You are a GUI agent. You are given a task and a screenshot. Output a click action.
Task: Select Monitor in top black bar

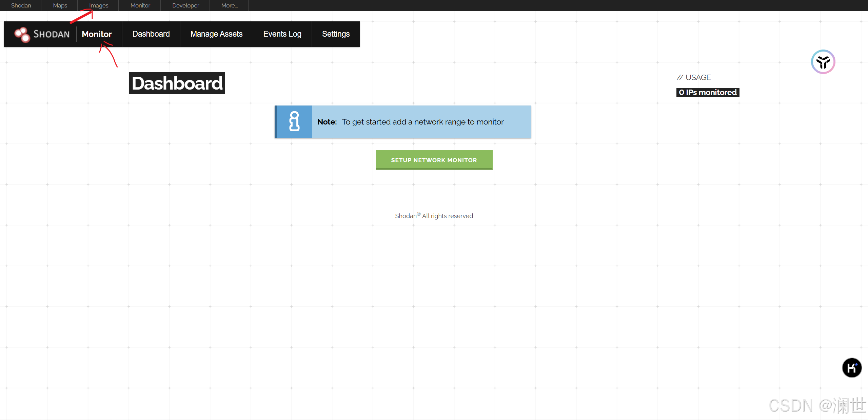(140, 5)
